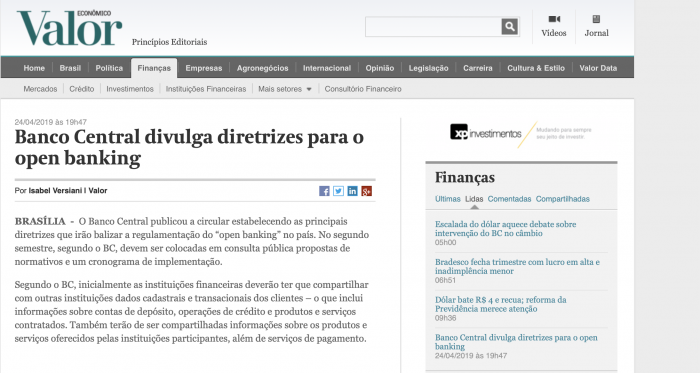This screenshot has width=700, height=373.
Task: Open Vídeos via camera icon
Action: point(554,19)
